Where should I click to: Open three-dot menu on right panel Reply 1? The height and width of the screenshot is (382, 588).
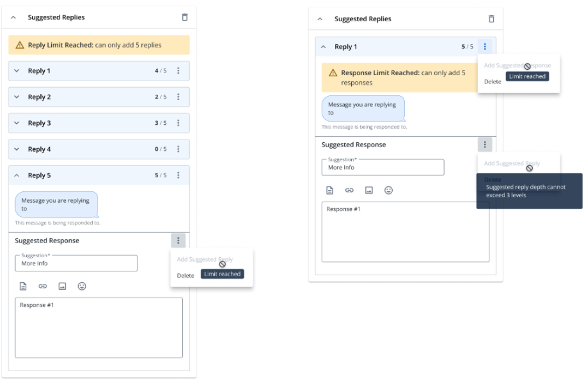[485, 46]
